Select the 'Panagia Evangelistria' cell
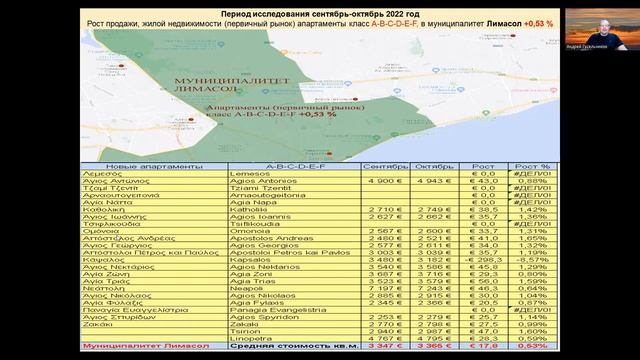 295,310
